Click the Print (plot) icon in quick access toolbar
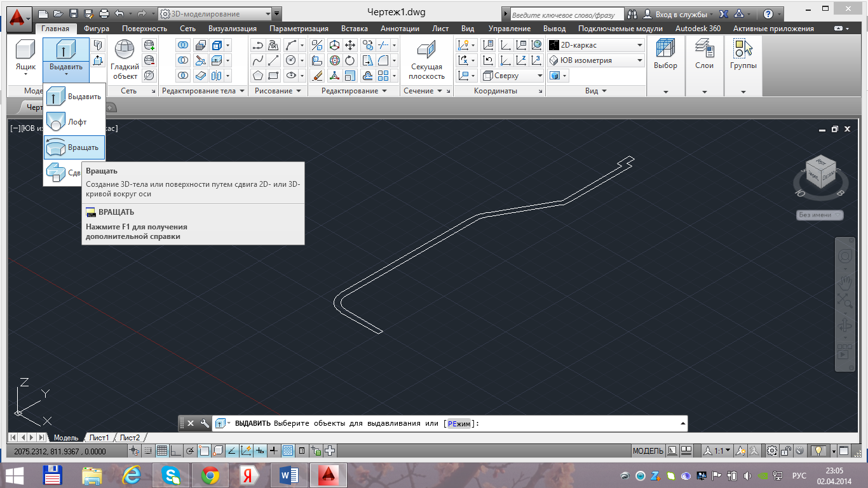Viewport: 868px width, 488px height. [104, 13]
